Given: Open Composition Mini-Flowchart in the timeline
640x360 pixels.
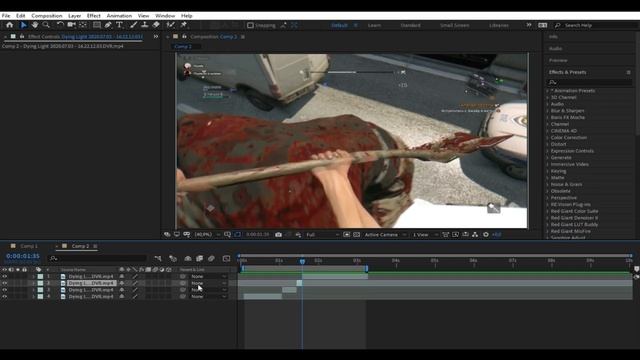Looking at the screenshot, I should pyautogui.click(x=158, y=258).
